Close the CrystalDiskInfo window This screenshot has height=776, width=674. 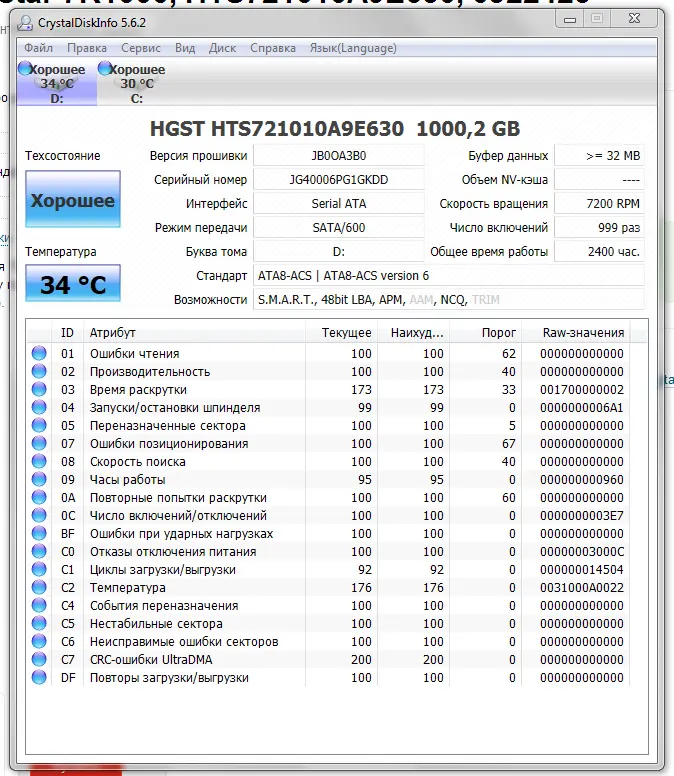[635, 19]
